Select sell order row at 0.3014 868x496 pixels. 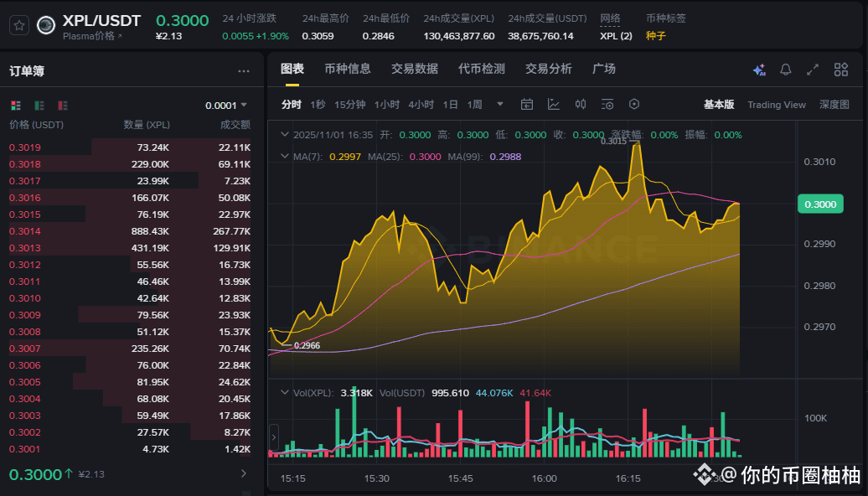[130, 231]
